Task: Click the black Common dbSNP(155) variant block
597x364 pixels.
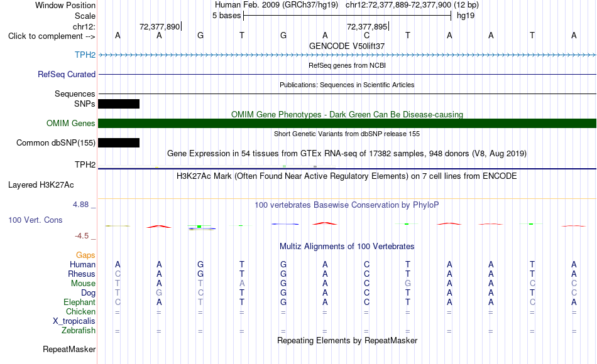Action: pyautogui.click(x=119, y=142)
